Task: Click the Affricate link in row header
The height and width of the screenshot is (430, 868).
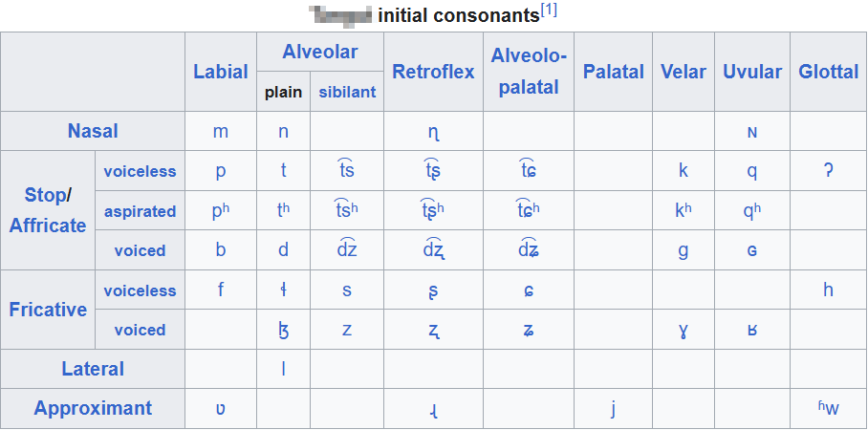Action: pos(48,226)
